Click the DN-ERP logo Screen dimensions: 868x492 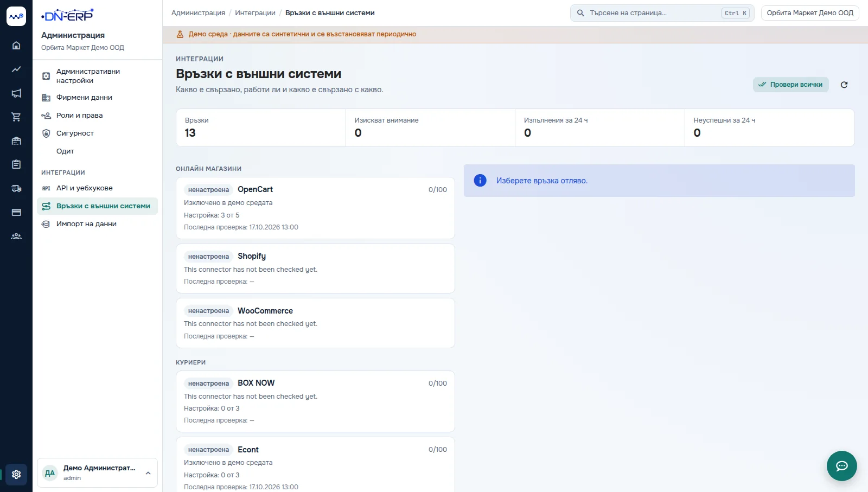[67, 16]
